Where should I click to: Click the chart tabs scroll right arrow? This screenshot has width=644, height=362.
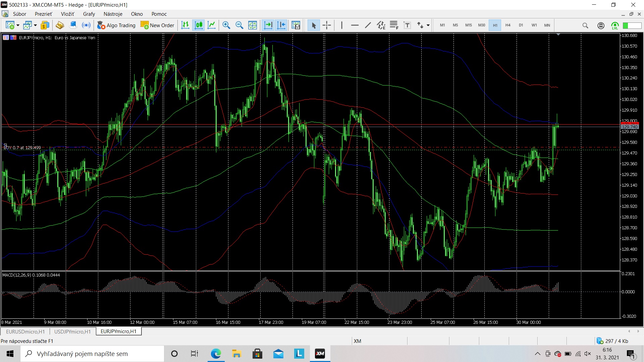point(639,331)
